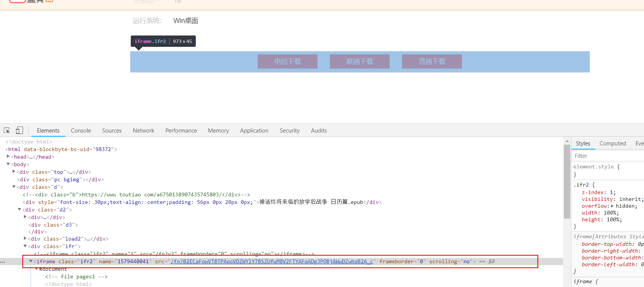
Task: Select the doctype html line at top
Action: [29, 142]
